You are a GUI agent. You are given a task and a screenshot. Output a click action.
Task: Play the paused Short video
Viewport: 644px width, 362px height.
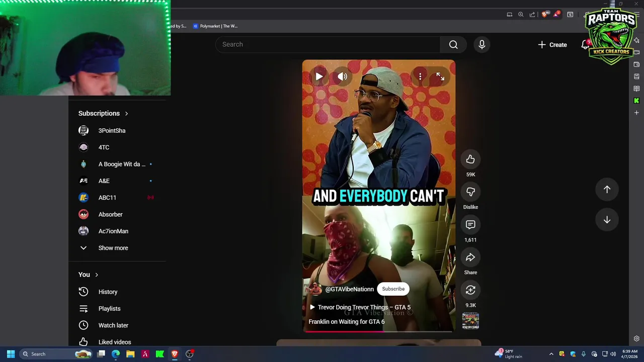[319, 76]
